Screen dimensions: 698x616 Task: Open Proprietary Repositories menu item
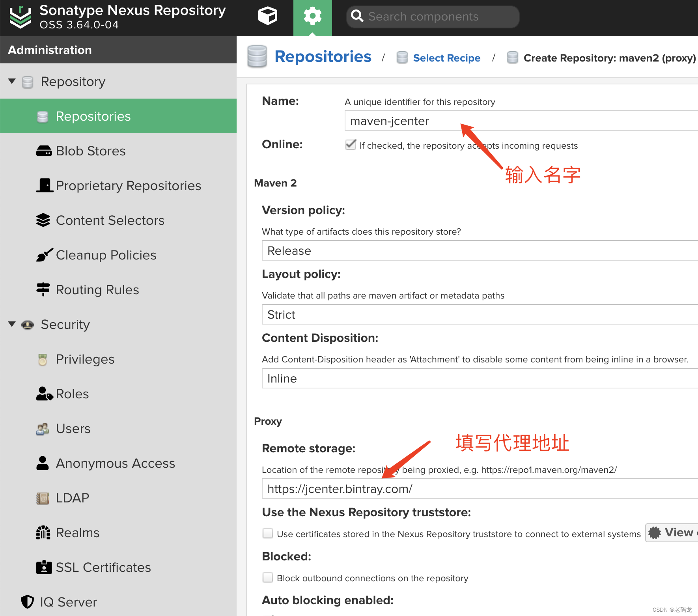[118, 185]
